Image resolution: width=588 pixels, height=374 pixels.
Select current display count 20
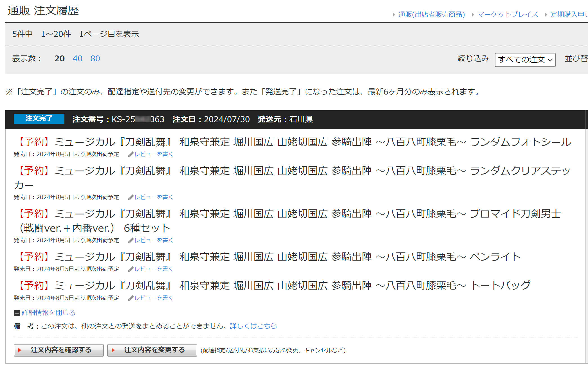pos(59,59)
